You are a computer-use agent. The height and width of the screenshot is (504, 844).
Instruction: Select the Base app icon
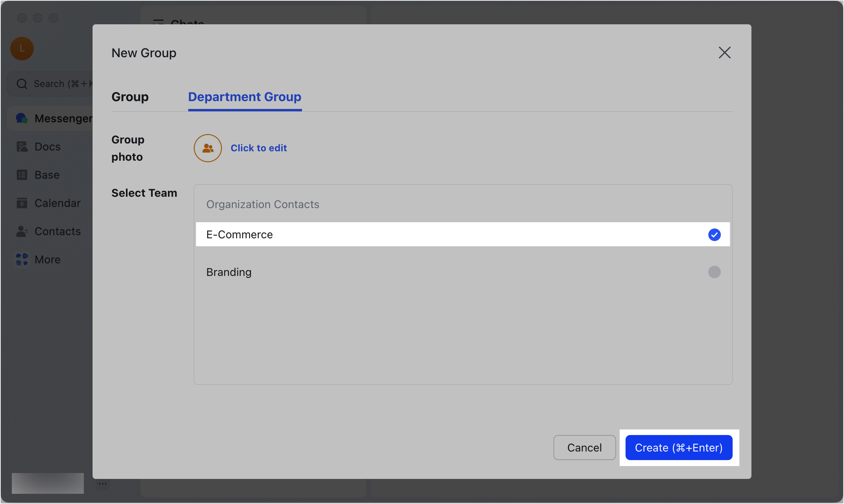pos(22,175)
